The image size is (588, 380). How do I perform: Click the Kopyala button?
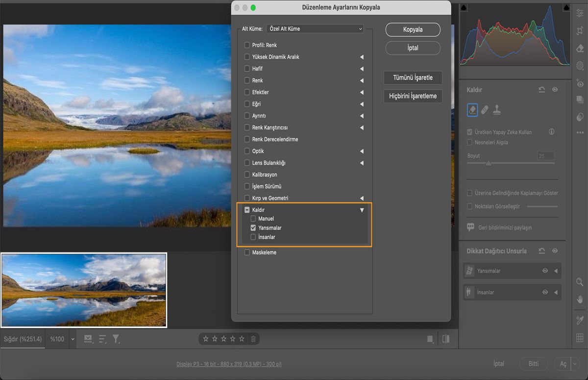413,29
